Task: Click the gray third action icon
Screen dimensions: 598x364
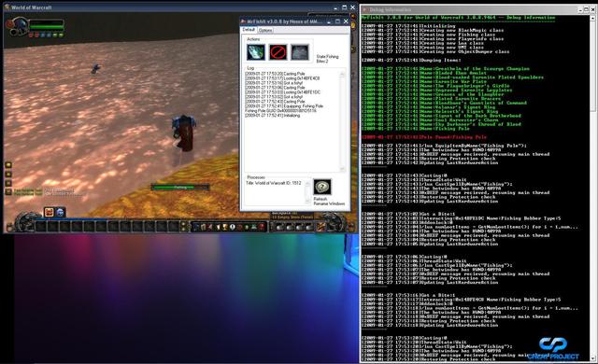Action: click(300, 52)
